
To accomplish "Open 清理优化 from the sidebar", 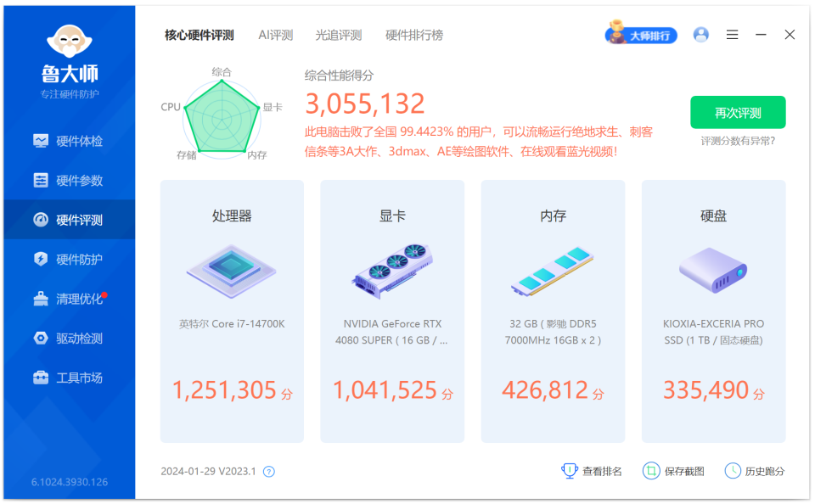I will [x=68, y=299].
